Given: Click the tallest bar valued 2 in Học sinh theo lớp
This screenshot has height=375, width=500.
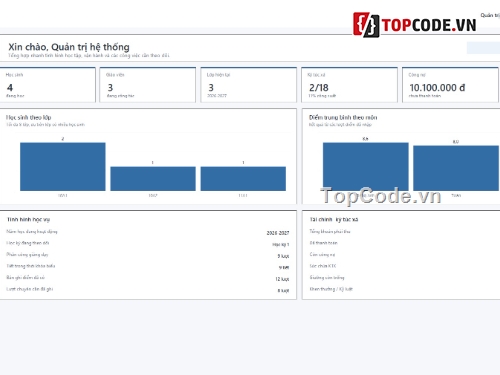Looking at the screenshot, I should 63,167.
